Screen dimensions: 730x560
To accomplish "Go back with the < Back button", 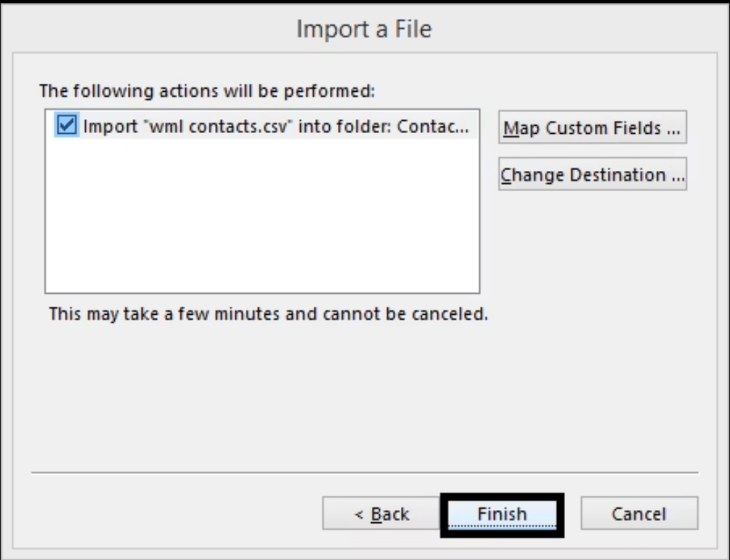I will pos(381,513).
